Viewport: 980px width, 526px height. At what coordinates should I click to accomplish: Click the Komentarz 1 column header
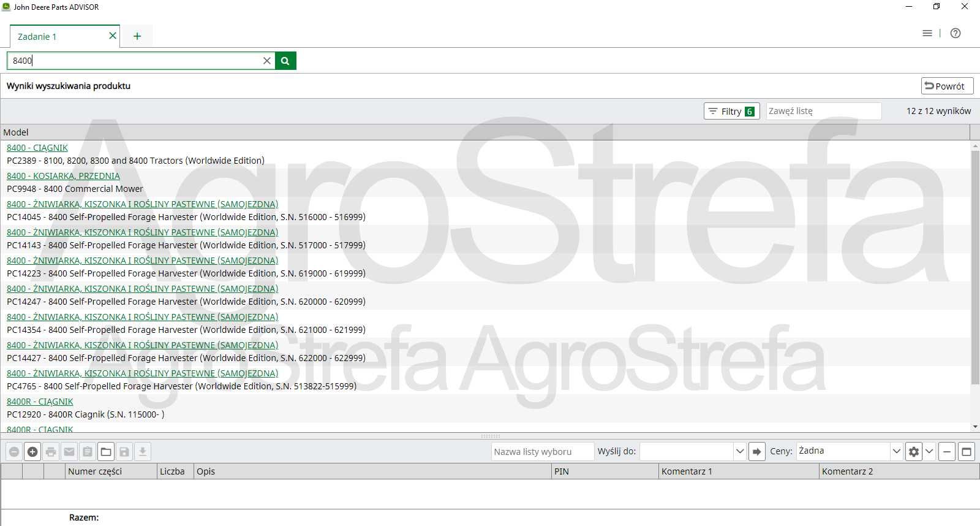[739, 471]
